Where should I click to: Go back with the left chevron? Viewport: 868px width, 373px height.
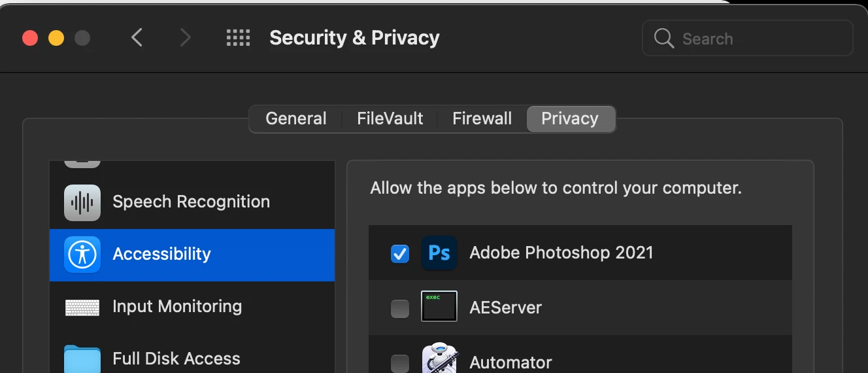pos(137,38)
